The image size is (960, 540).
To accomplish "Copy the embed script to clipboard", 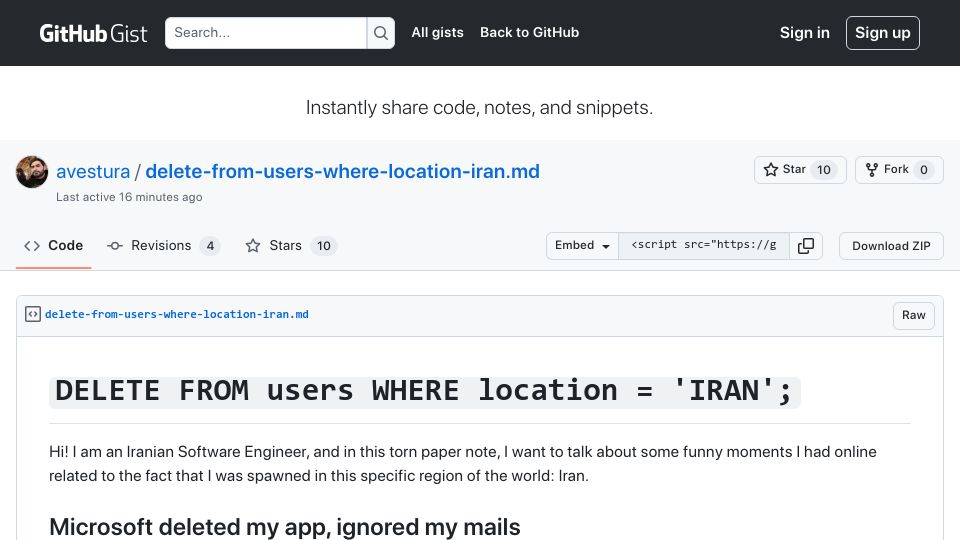I will coord(806,246).
